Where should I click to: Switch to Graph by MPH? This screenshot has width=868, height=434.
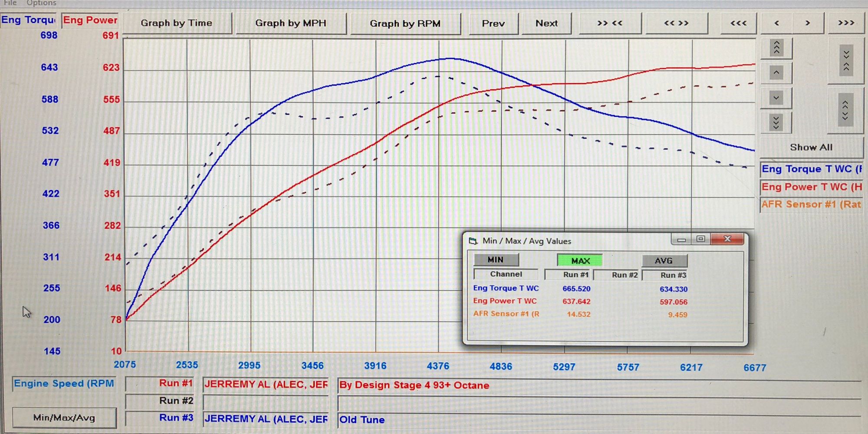[290, 23]
